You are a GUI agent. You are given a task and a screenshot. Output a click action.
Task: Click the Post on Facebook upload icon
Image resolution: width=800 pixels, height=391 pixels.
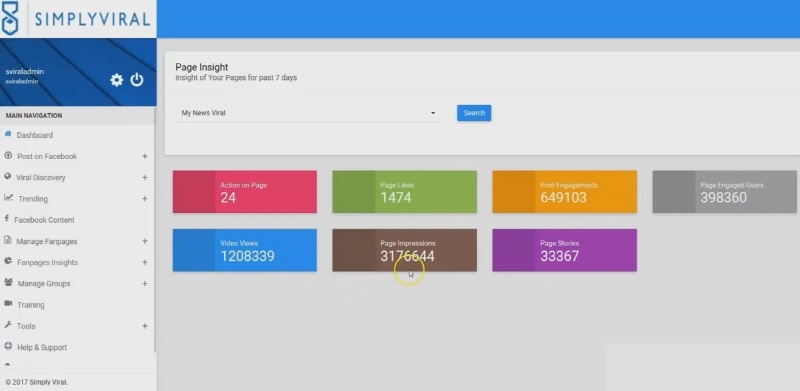tap(8, 156)
